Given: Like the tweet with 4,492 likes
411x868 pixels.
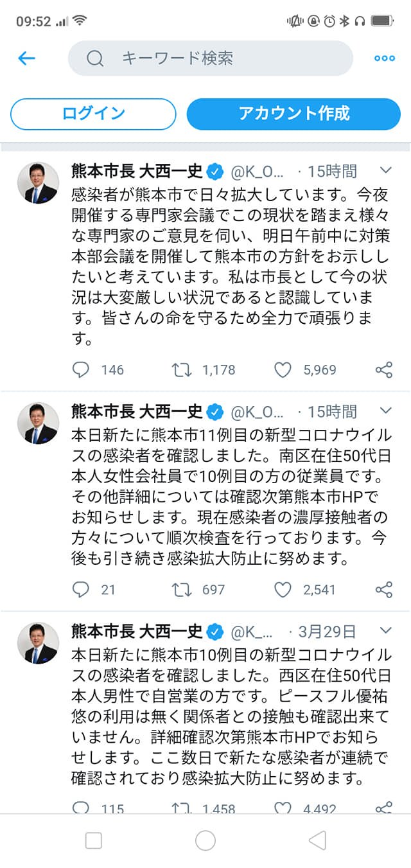Looking at the screenshot, I should [283, 808].
